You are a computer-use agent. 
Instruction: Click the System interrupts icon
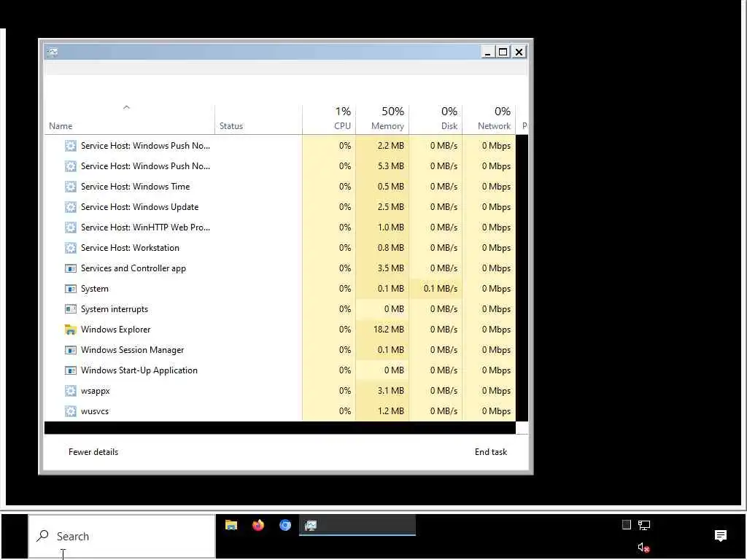[71, 309]
